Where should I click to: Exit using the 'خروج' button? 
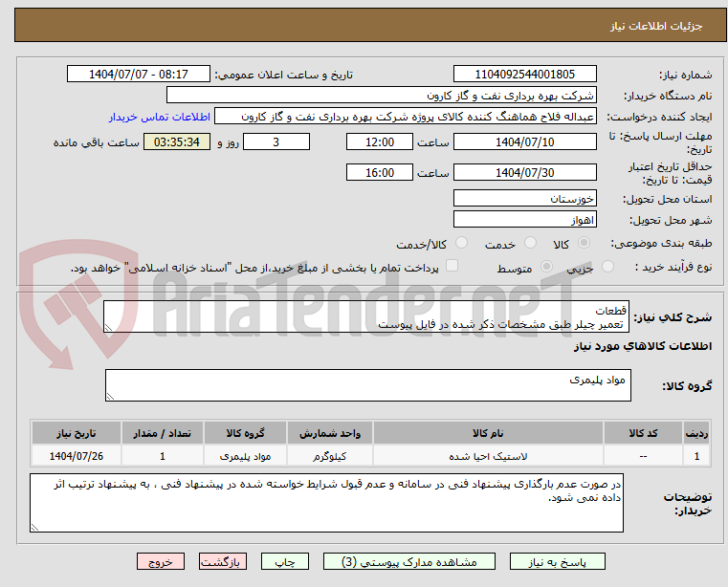click(x=161, y=562)
